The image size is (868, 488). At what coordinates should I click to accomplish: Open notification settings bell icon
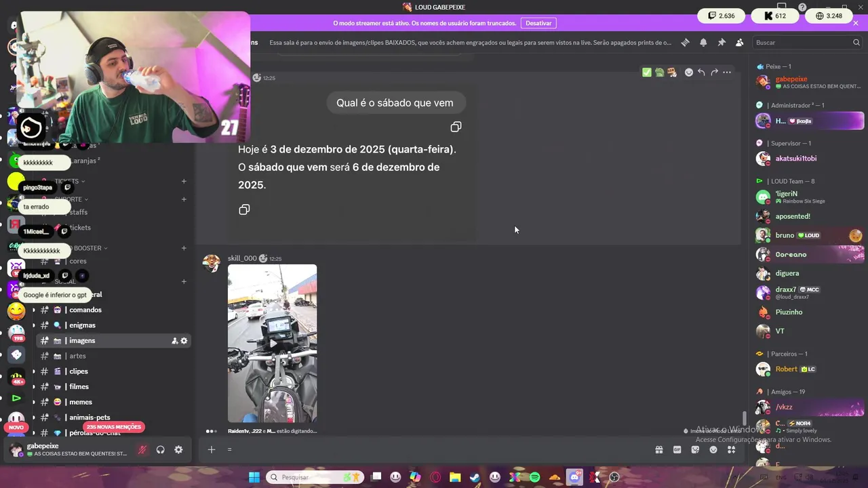(x=703, y=42)
